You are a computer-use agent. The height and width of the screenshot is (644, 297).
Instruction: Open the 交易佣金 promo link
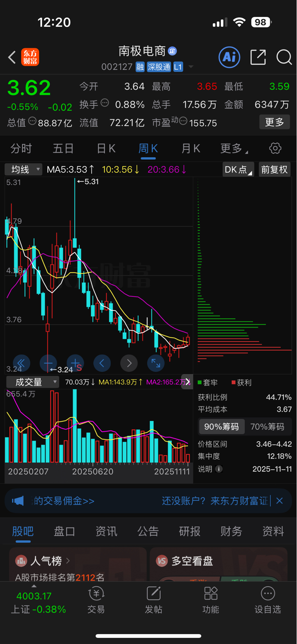click(x=63, y=501)
